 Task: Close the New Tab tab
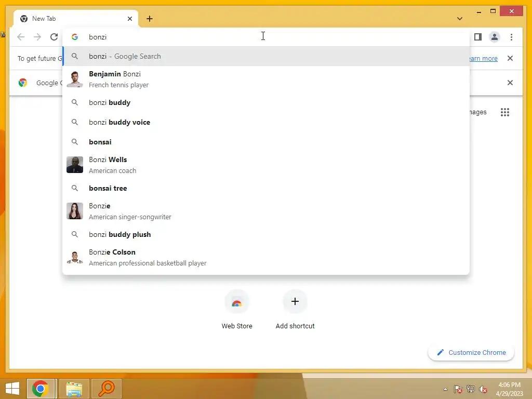tap(129, 19)
